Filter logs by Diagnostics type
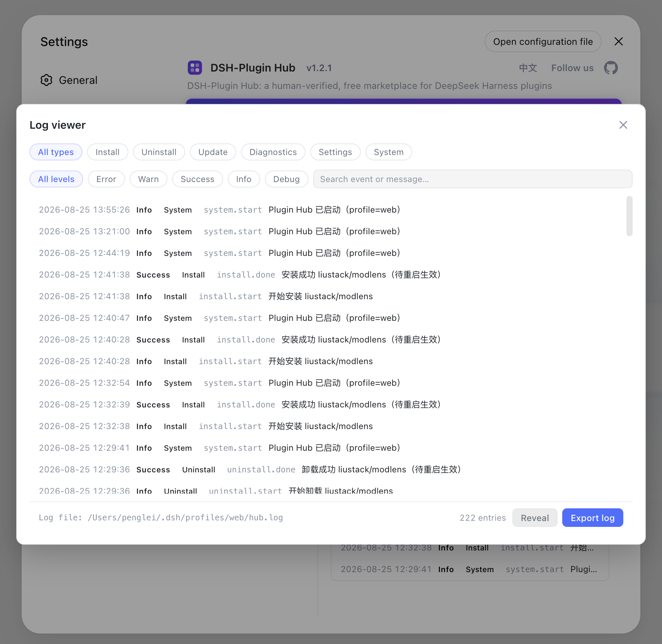Viewport: 662px width, 644px height. click(x=273, y=152)
